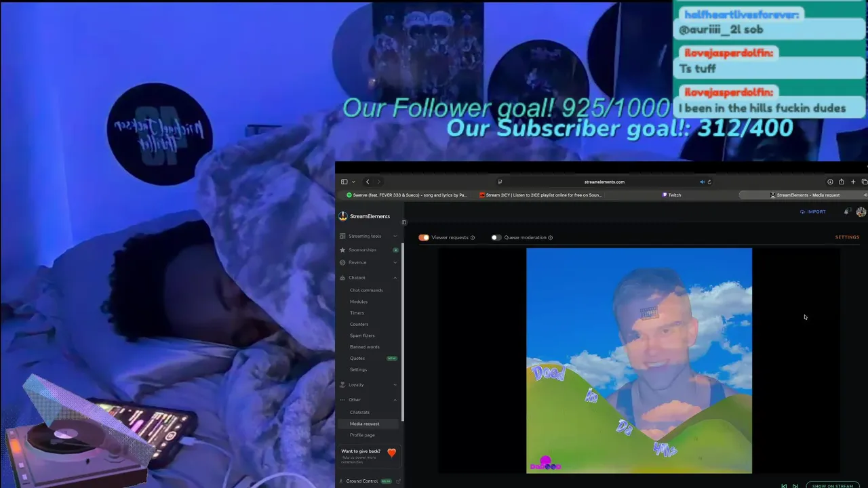Skip to previous media track
The image size is (868, 488).
[785, 486]
